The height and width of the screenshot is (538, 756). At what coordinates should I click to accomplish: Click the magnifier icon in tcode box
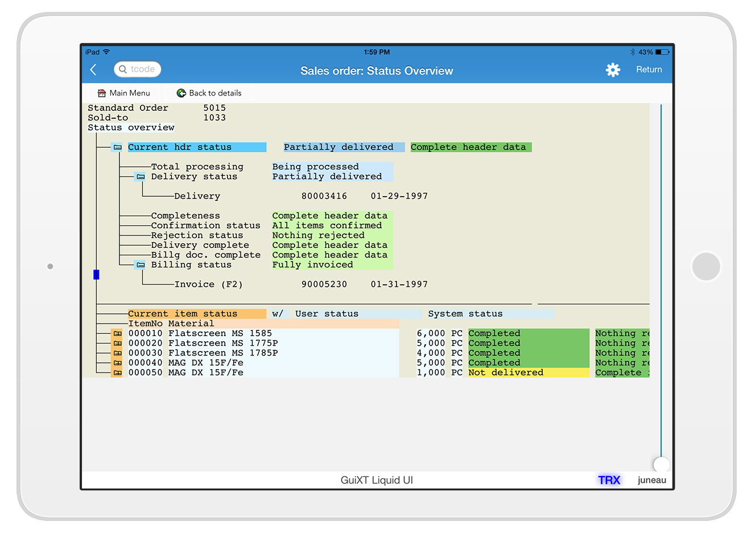point(123,69)
